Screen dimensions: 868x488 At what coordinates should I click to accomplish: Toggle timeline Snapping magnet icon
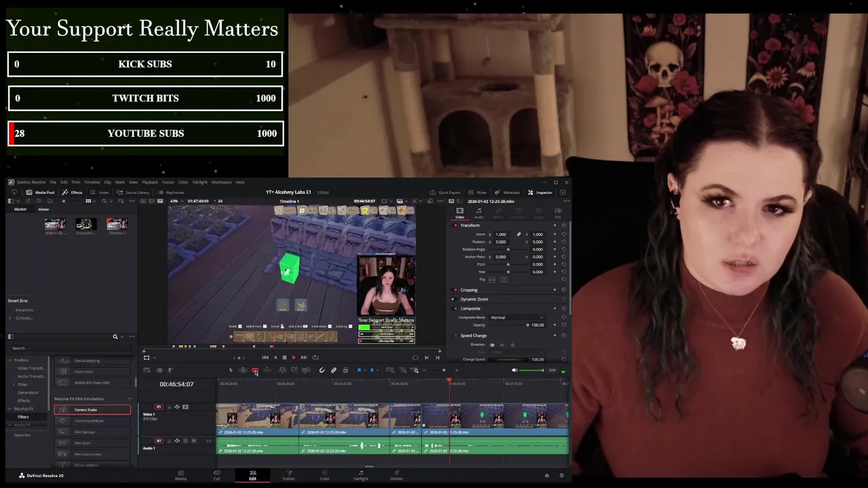[x=321, y=370]
